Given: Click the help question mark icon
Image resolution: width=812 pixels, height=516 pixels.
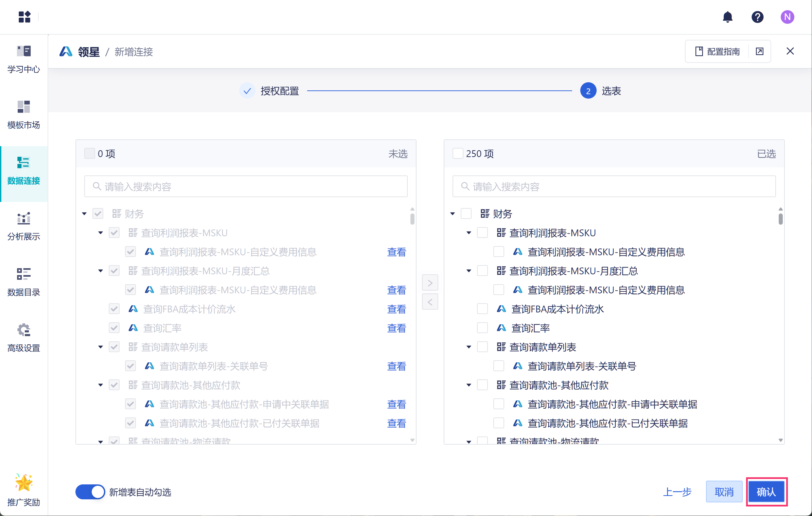Looking at the screenshot, I should coord(757,17).
